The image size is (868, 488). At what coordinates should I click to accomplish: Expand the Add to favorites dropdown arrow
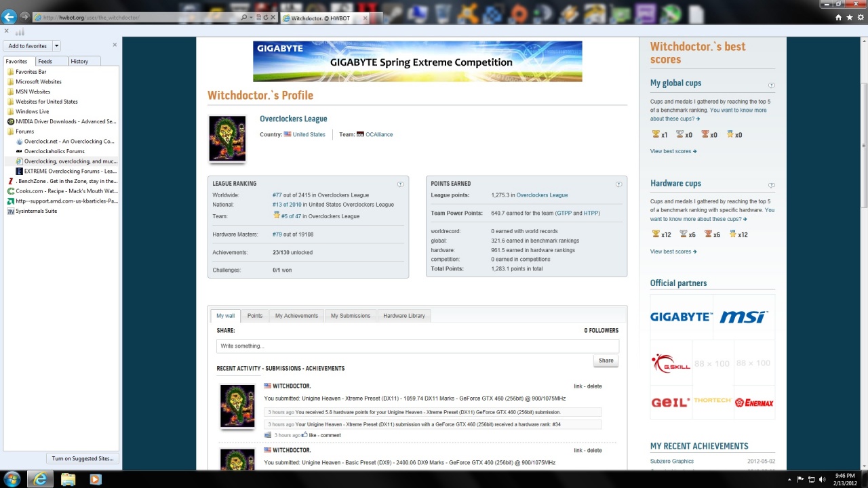57,46
